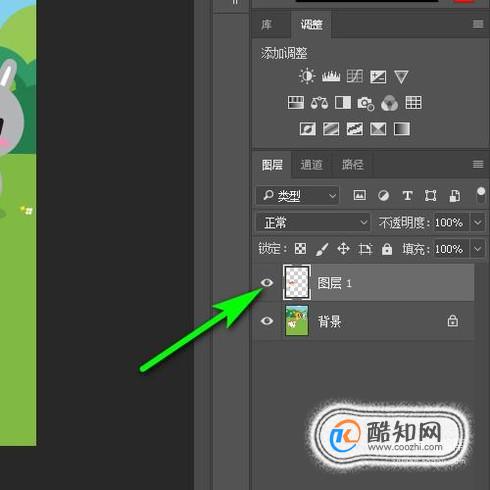
Task: Add a Color Balance adjustment
Action: (x=319, y=103)
